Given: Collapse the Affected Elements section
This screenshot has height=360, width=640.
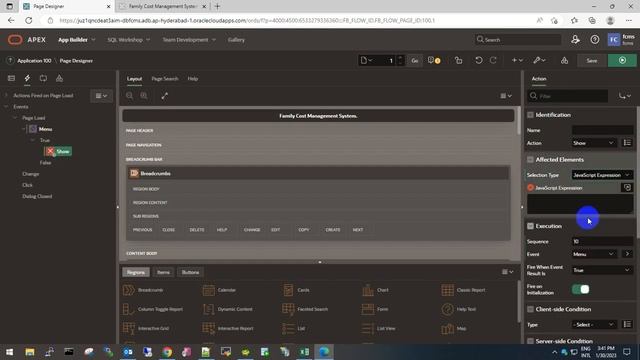Looking at the screenshot, I should [x=530, y=160].
